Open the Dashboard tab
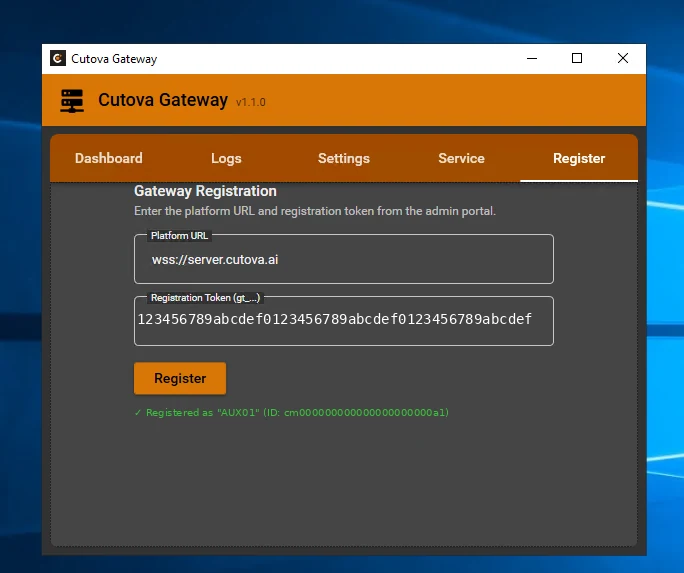This screenshot has width=684, height=573. 109,158
